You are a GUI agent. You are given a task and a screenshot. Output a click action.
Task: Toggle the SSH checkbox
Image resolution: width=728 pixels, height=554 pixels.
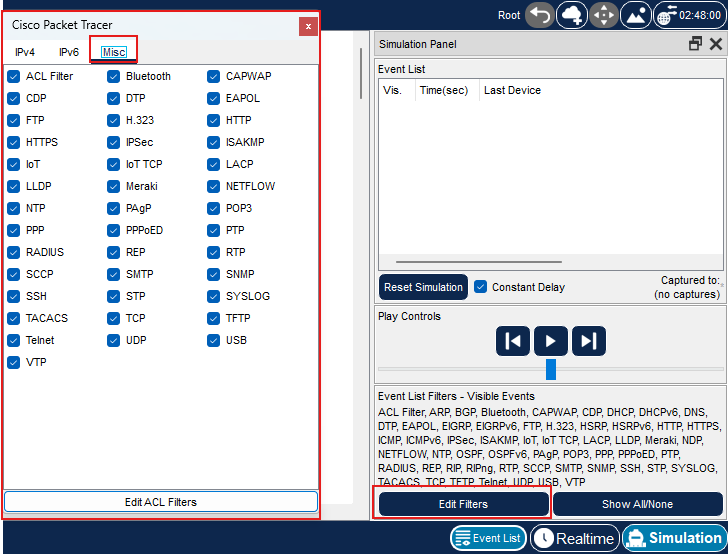tap(13, 296)
